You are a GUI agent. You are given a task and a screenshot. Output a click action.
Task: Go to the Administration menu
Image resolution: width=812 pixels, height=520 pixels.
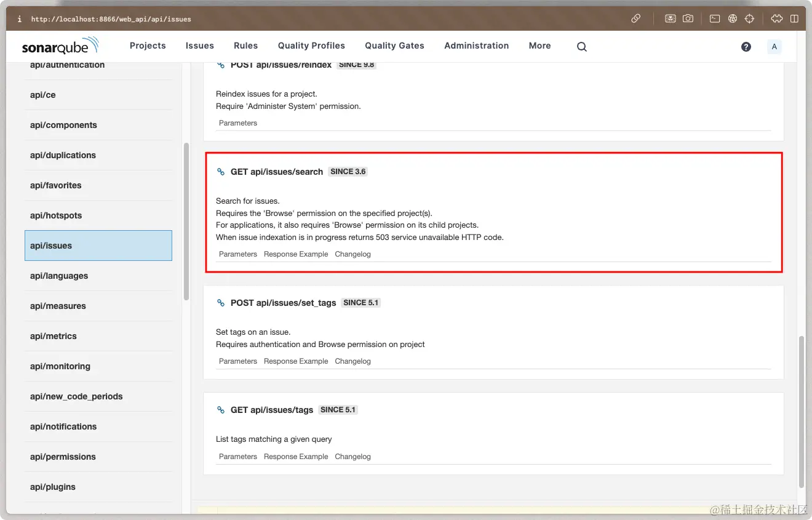click(476, 46)
